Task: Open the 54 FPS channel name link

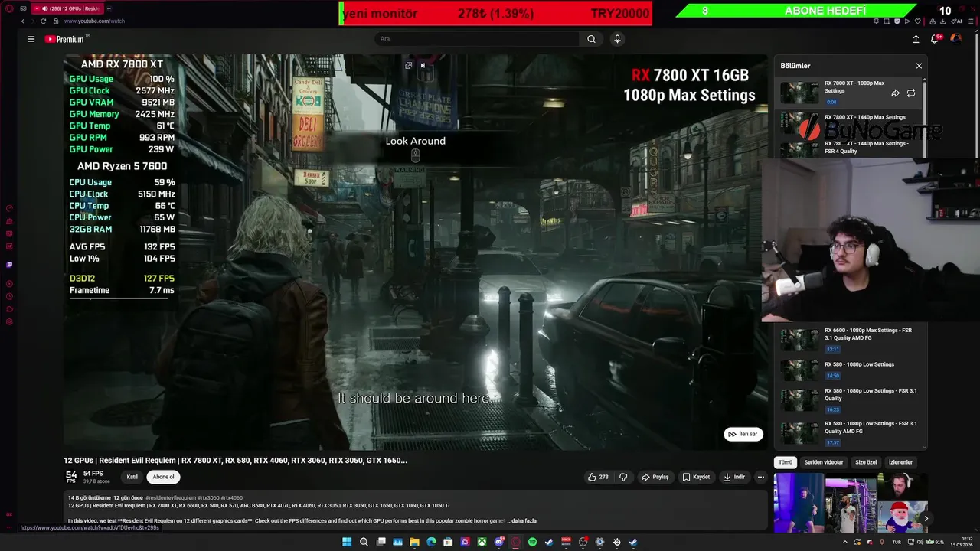Action: click(93, 474)
